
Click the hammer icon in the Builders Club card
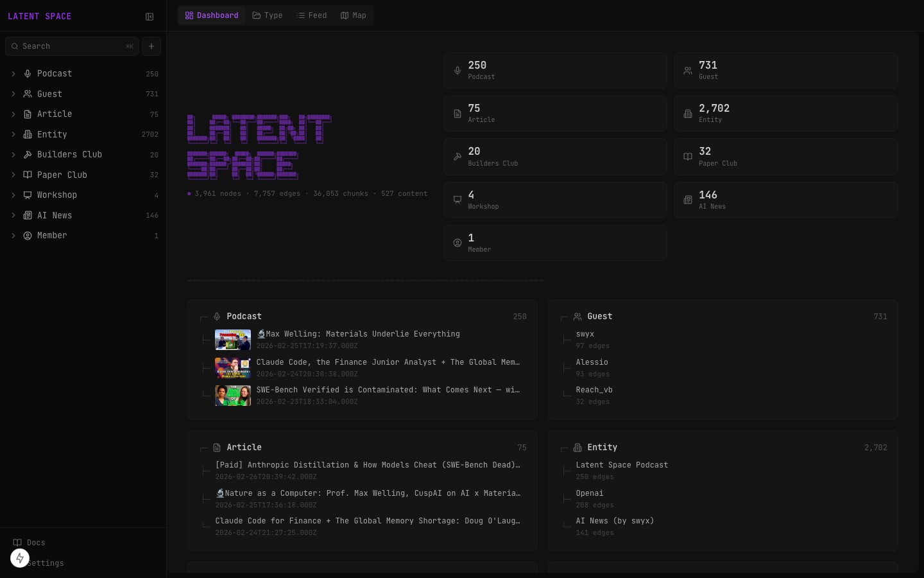tap(458, 157)
